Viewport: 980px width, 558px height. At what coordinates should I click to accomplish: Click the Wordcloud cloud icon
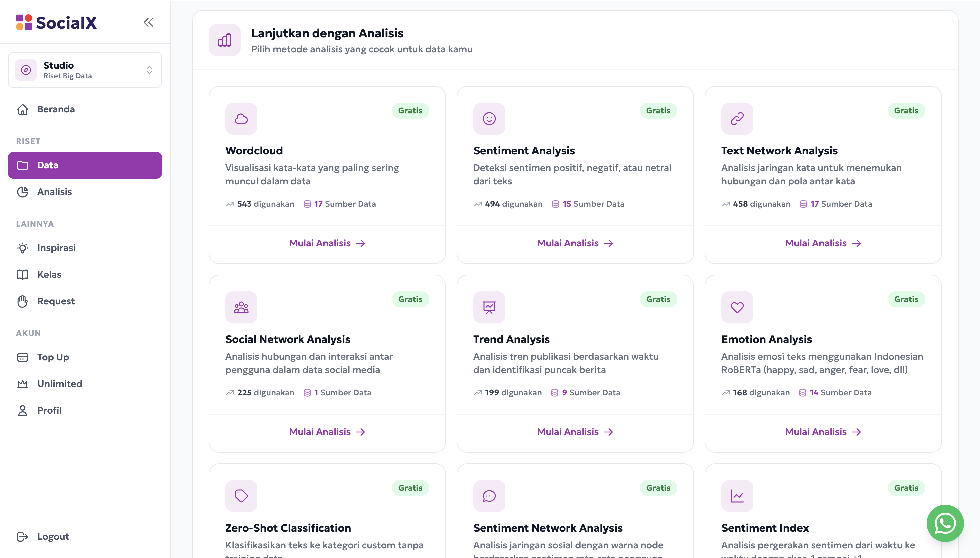click(241, 118)
